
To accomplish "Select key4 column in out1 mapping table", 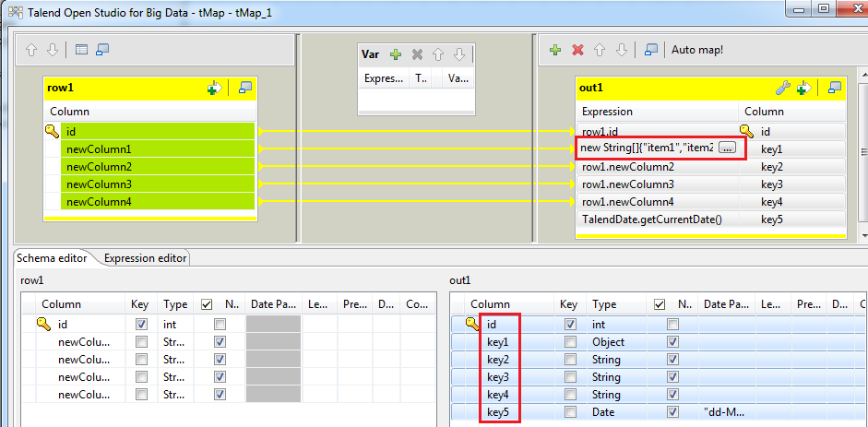I will [x=791, y=202].
